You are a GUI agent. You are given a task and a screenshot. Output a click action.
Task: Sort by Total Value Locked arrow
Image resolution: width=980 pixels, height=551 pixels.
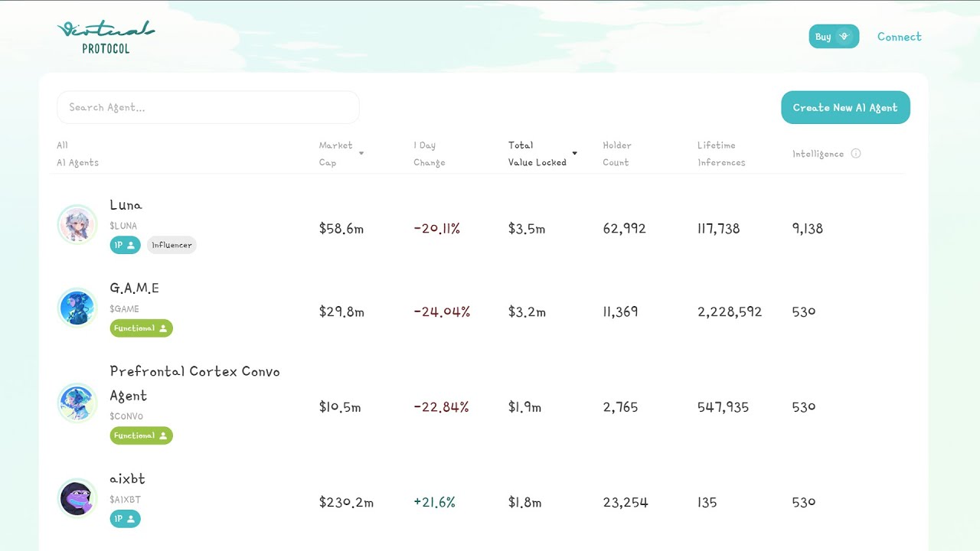click(574, 154)
